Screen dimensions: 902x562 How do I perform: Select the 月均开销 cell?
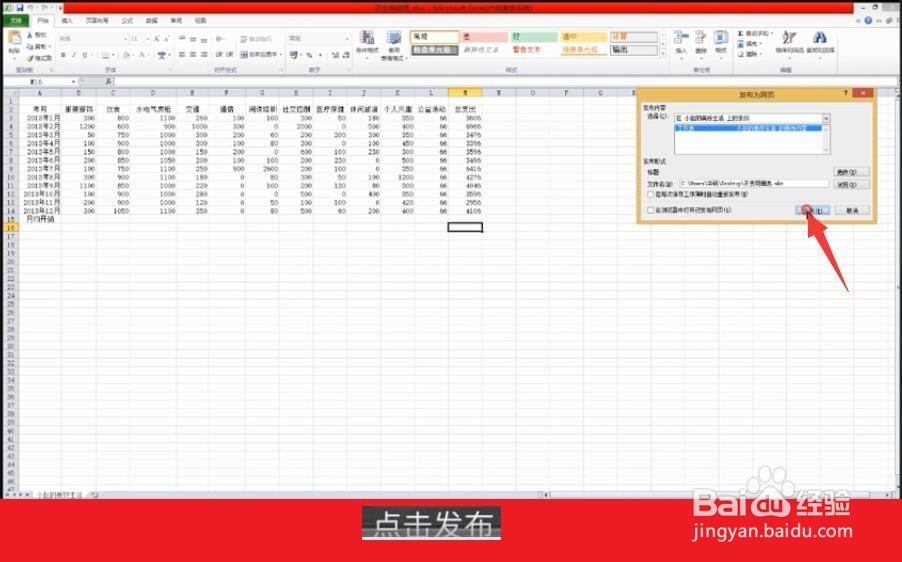(40, 219)
